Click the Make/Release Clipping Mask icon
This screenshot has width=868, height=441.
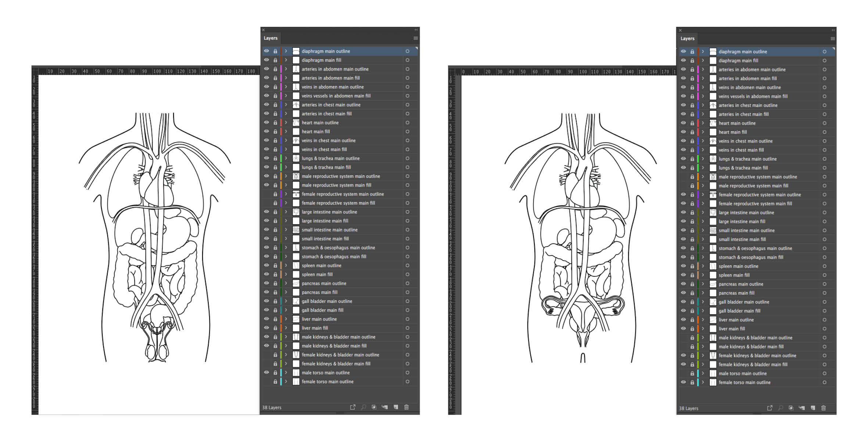pyautogui.click(x=374, y=407)
